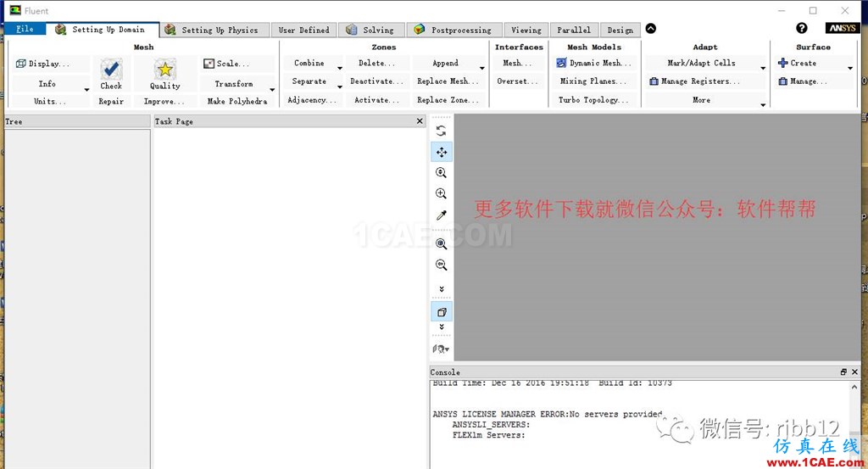The height and width of the screenshot is (469, 868).
Task: Go to the Viewing tab
Action: (x=526, y=30)
